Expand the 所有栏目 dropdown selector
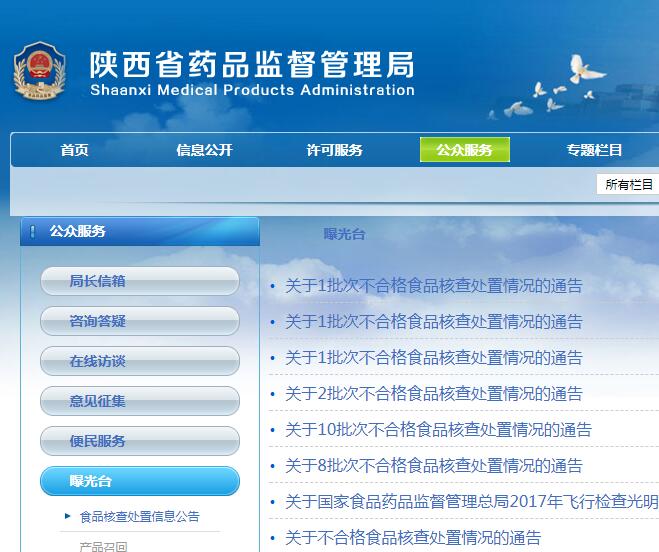The width and height of the screenshot is (659, 552). pos(627,184)
